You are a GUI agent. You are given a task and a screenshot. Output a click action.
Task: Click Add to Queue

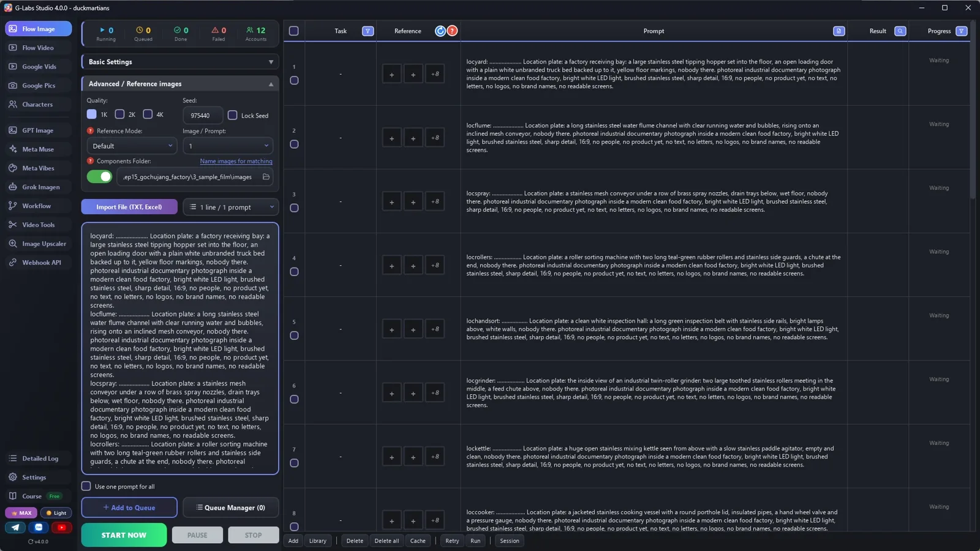pyautogui.click(x=129, y=508)
